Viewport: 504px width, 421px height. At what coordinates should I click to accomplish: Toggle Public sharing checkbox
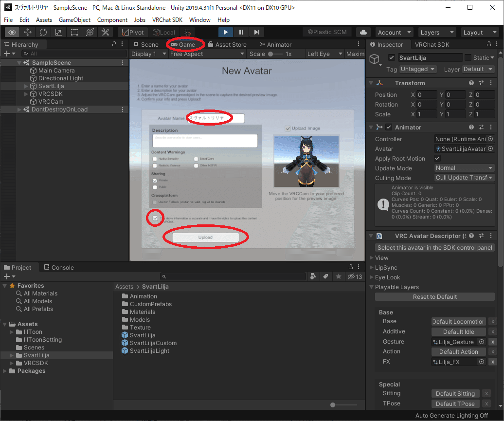click(155, 187)
